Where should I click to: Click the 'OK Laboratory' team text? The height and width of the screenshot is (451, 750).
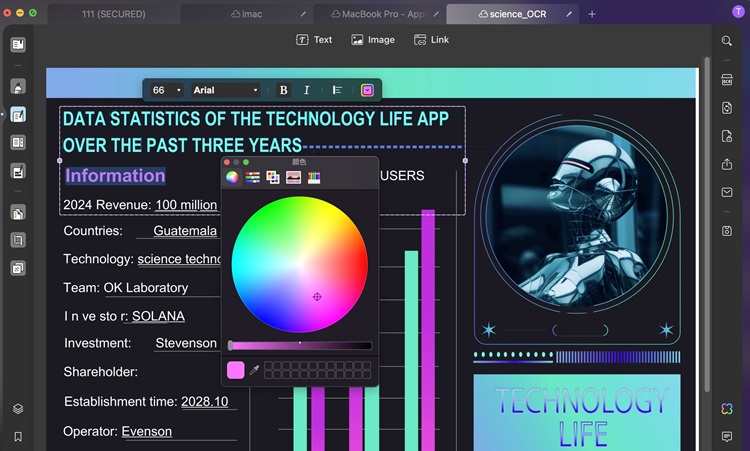pos(146,287)
